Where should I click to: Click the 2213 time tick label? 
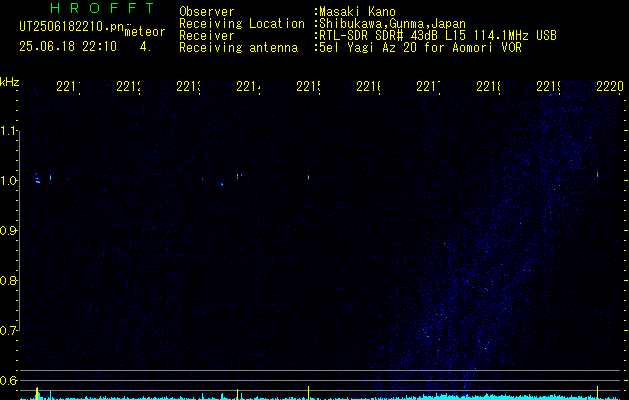point(188,86)
